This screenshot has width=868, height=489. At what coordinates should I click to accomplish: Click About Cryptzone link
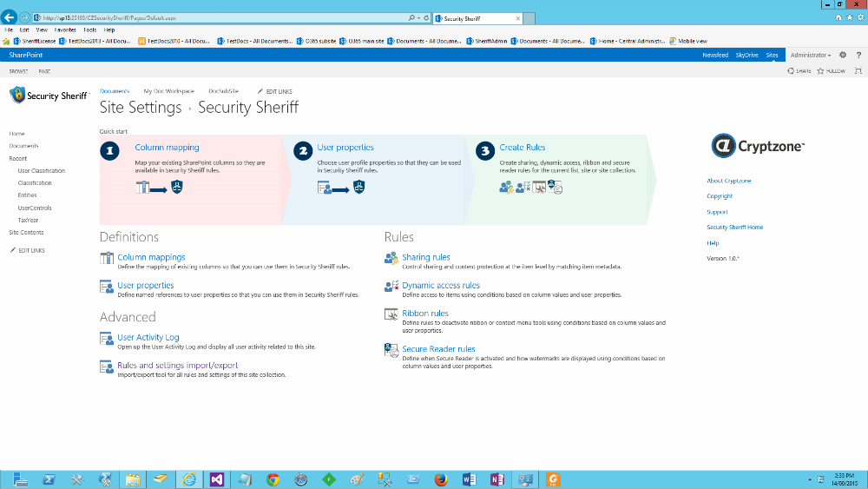tap(729, 181)
